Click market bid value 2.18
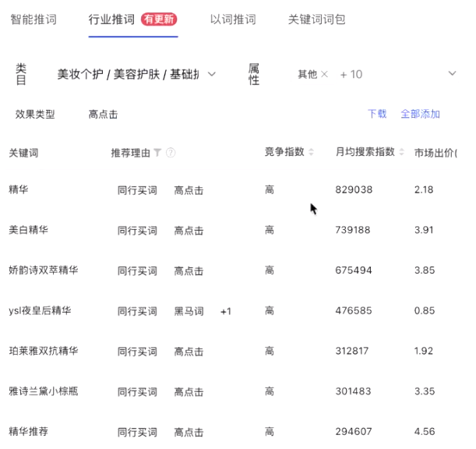Screen dimensions: 476x449 pyautogui.click(x=424, y=189)
